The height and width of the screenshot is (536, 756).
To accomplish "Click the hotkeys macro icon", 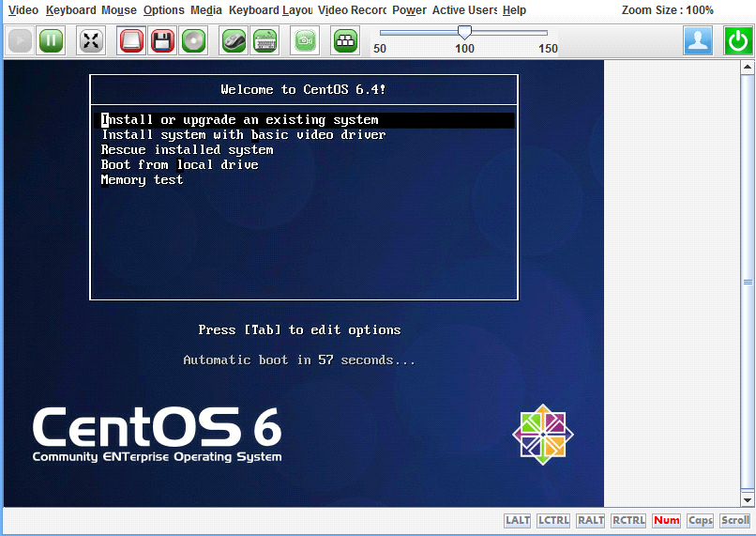I will (345, 41).
